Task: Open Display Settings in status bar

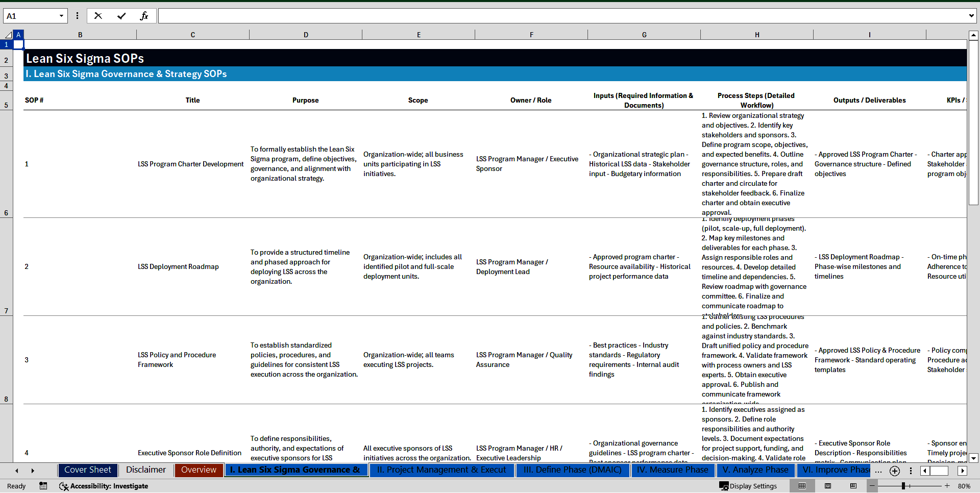Action: click(x=748, y=486)
